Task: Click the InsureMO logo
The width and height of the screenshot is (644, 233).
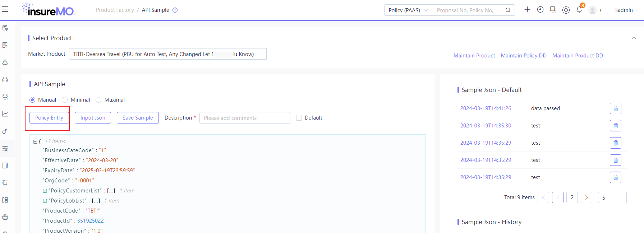Action: (48, 9)
